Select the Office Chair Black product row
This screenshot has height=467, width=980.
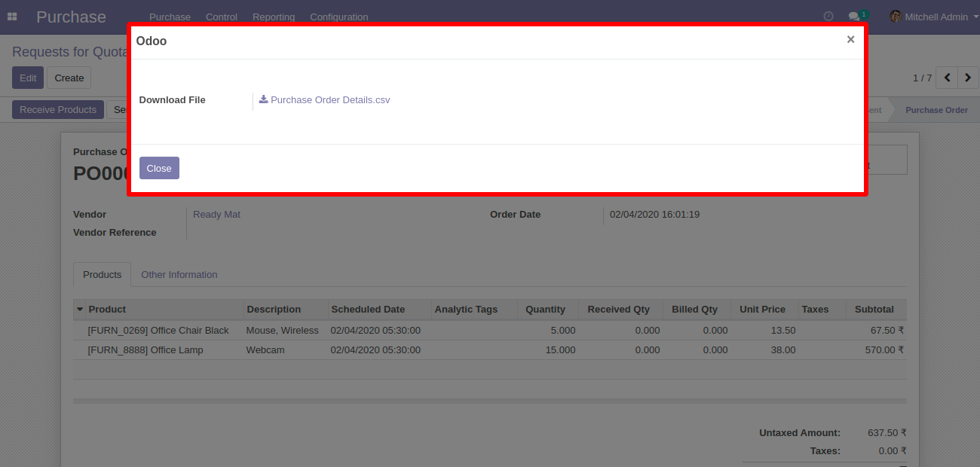[x=490, y=331]
